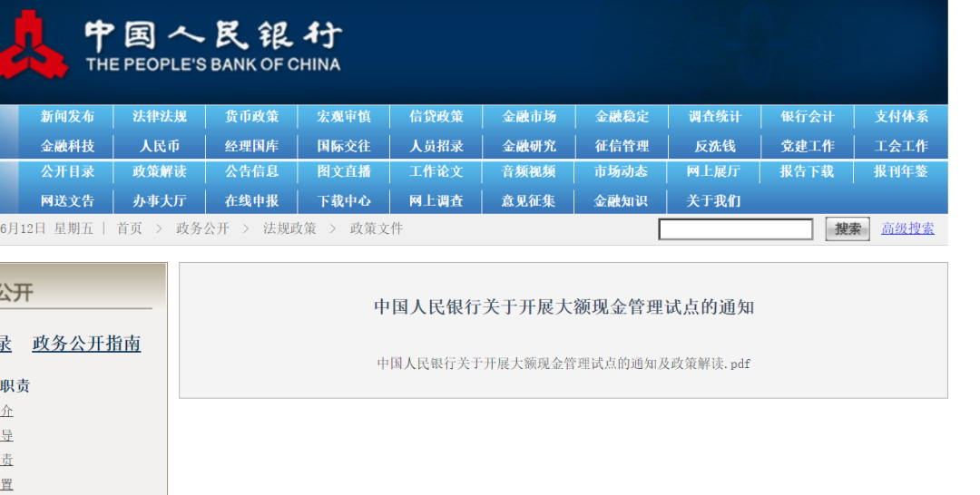
Task: Click 网上调查 nav item
Action: coord(436,201)
